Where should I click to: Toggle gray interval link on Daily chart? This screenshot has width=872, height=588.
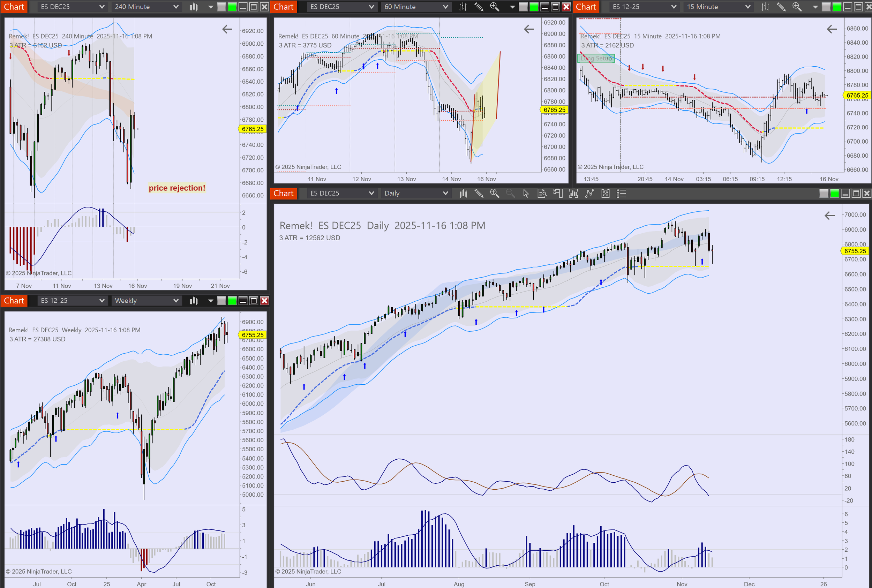[x=824, y=194]
